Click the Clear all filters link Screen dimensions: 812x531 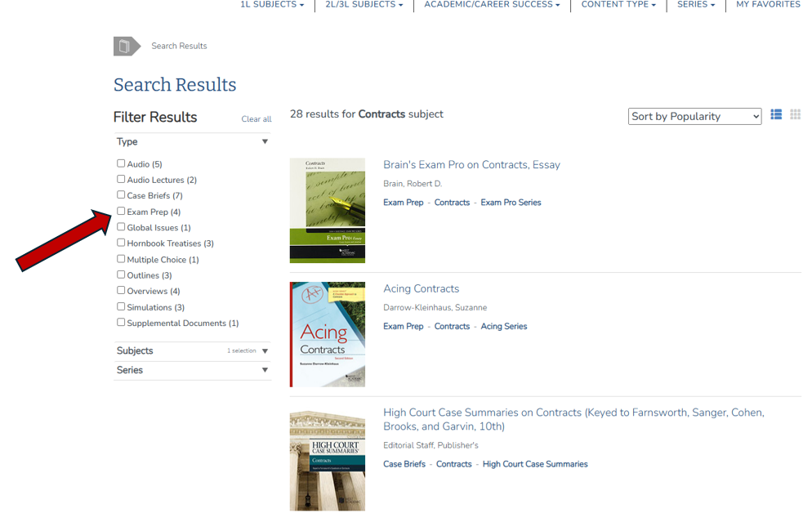256,119
